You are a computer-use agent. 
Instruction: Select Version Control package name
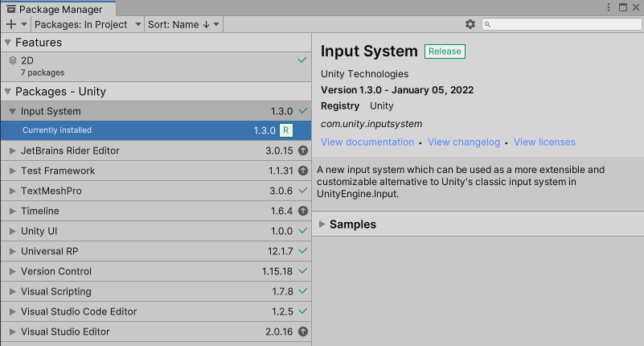pos(56,272)
